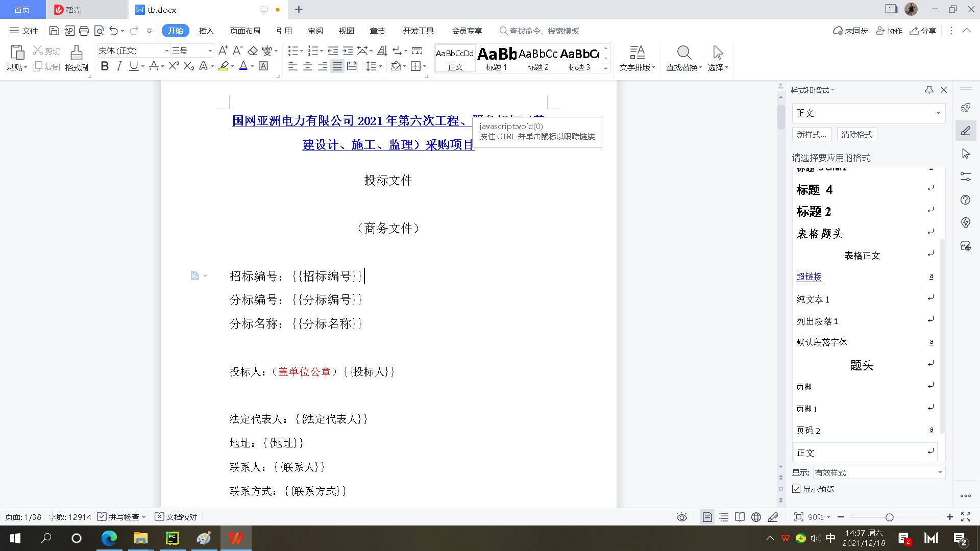Image resolution: width=980 pixels, height=551 pixels.
Task: Align text right
Action: (x=323, y=66)
